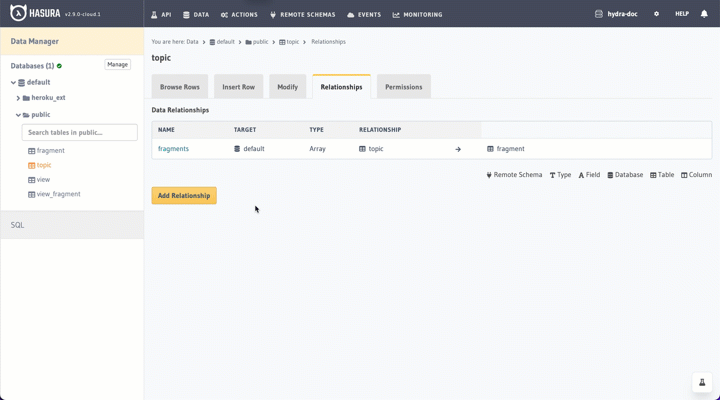Click topic in breadcrumb

292,42
